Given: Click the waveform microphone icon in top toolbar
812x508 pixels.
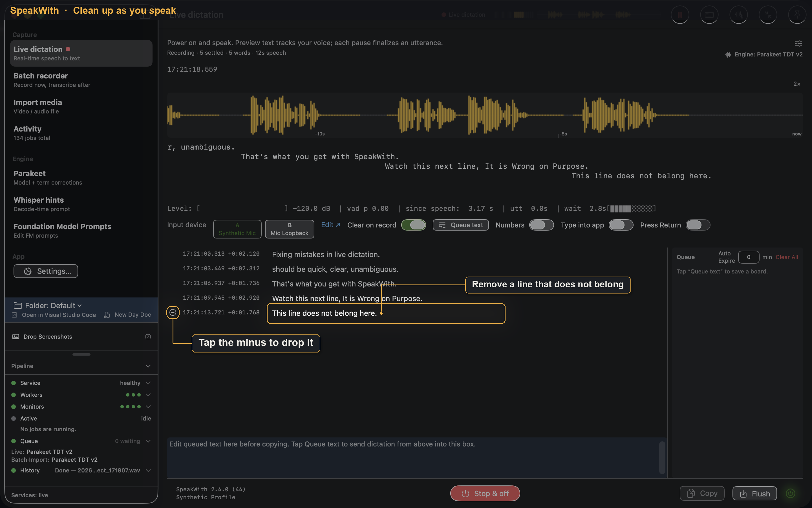Looking at the screenshot, I should point(738,15).
